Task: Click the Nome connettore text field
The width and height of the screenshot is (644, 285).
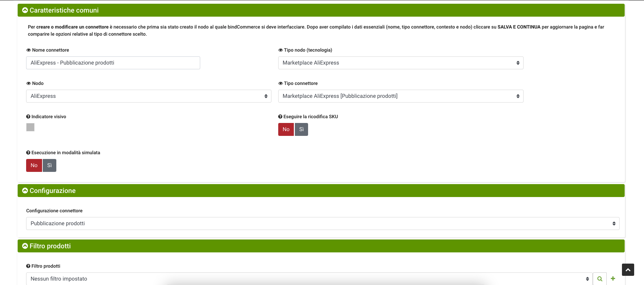Action: [113, 63]
